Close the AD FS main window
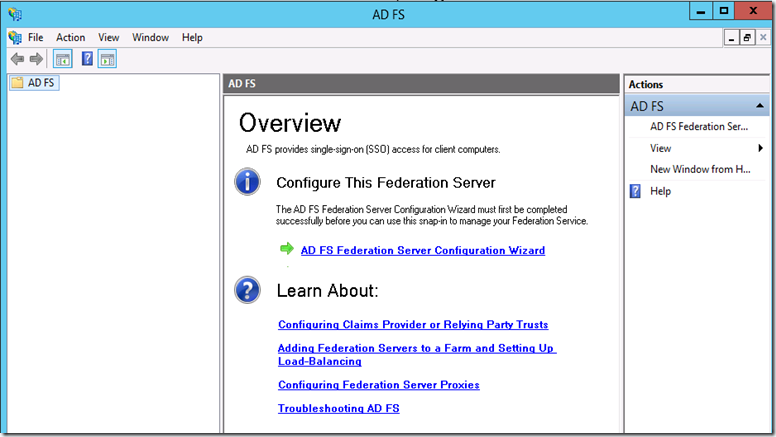 tap(753, 11)
